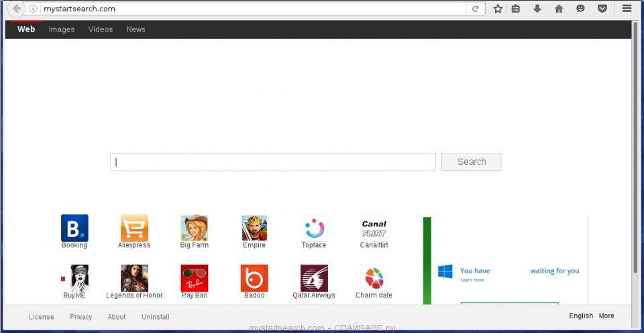
Task: Expand the More option in footer
Action: tap(606, 316)
